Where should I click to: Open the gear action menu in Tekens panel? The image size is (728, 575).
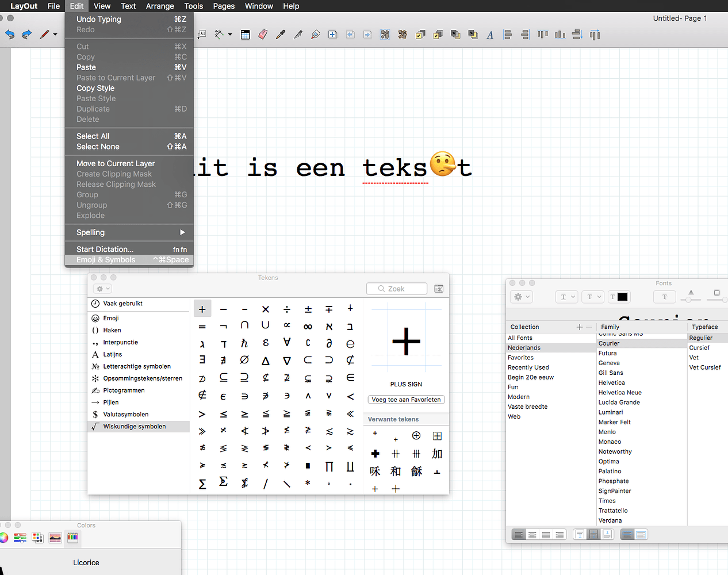pyautogui.click(x=102, y=289)
